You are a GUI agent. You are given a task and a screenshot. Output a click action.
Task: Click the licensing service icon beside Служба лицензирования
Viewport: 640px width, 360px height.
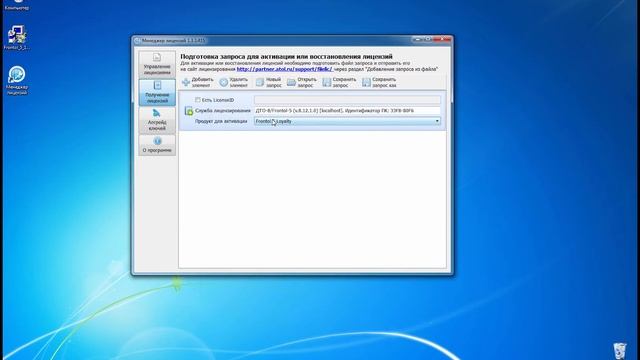(x=189, y=111)
